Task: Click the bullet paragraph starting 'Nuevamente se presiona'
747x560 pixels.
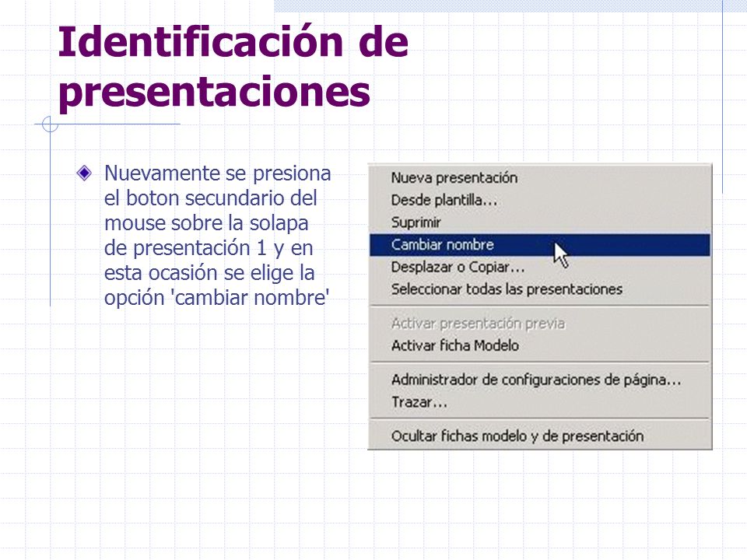Action: [x=217, y=235]
